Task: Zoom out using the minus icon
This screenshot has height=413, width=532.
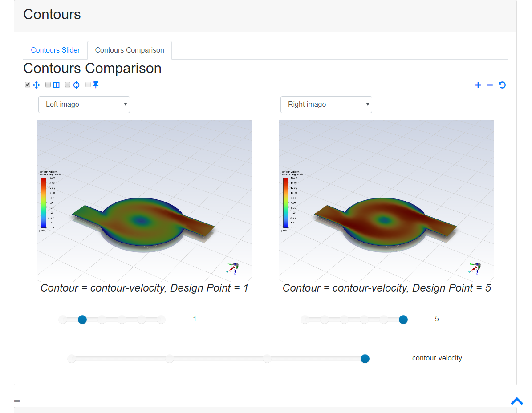Action: pyautogui.click(x=490, y=85)
